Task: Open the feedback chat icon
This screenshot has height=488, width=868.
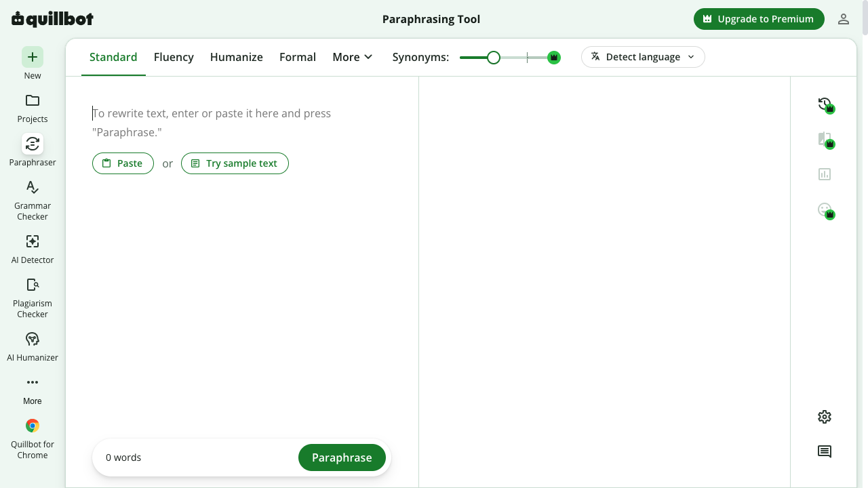Action: (825, 451)
